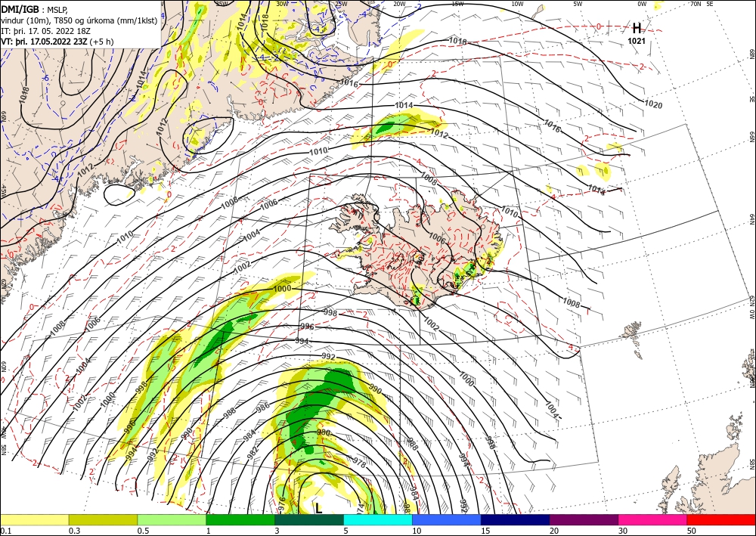Click the '1021' pressure value below the H
The image size is (756, 536).
tap(637, 42)
